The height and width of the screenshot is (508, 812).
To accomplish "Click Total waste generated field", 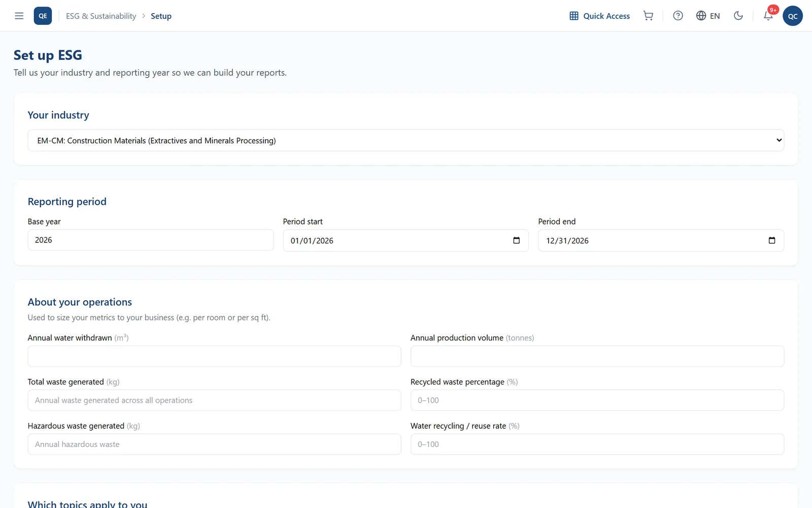I will pos(214,400).
